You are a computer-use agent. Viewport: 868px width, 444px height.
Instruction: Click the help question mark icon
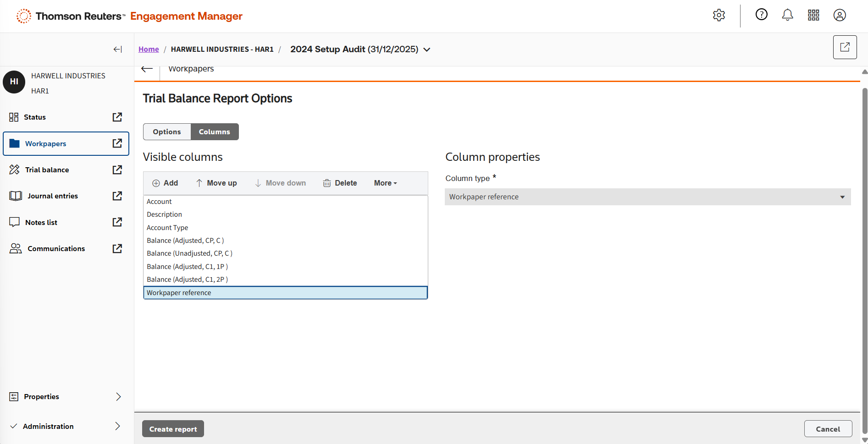(761, 15)
